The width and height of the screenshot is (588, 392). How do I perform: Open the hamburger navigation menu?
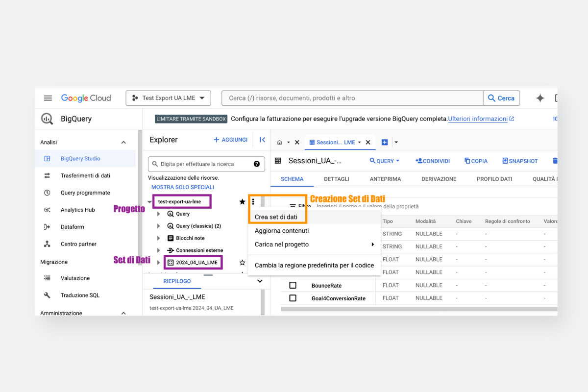(x=48, y=98)
